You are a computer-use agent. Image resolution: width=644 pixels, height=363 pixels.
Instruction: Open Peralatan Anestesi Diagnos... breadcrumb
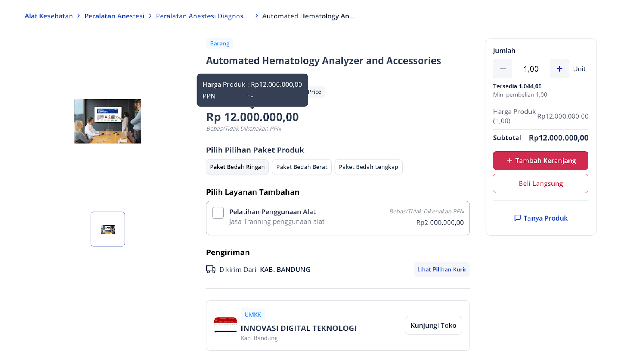click(202, 16)
